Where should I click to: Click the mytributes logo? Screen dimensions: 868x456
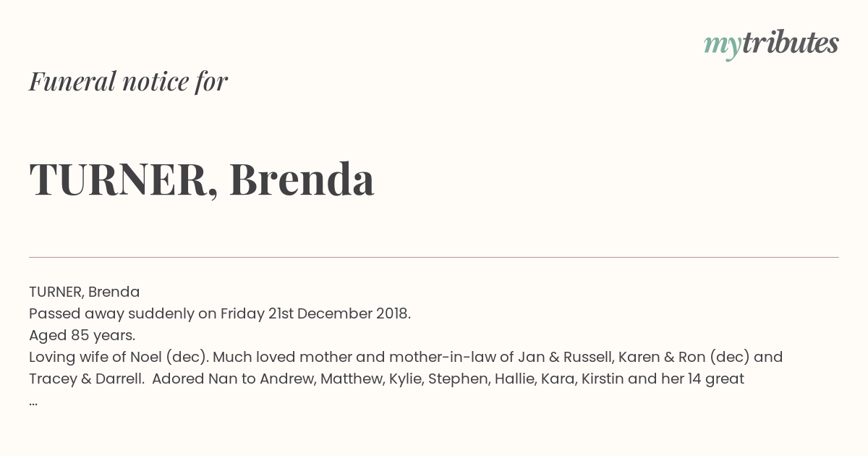(x=771, y=44)
